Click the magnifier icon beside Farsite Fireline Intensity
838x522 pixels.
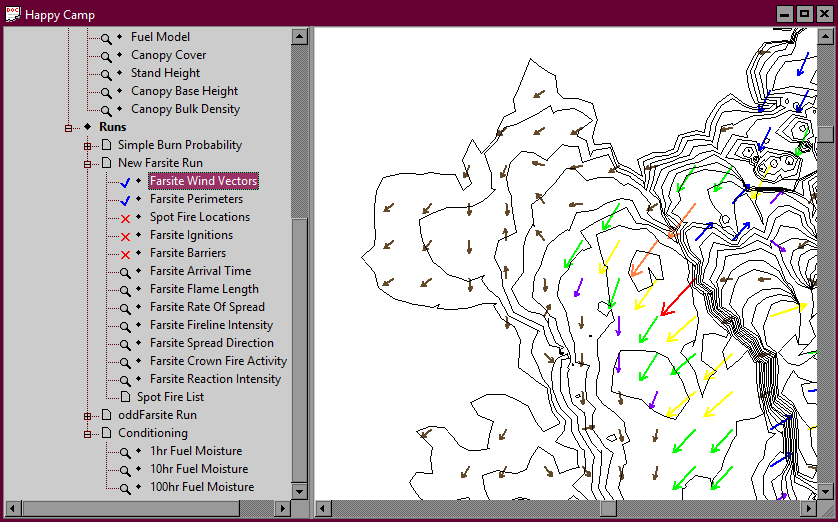tap(125, 326)
